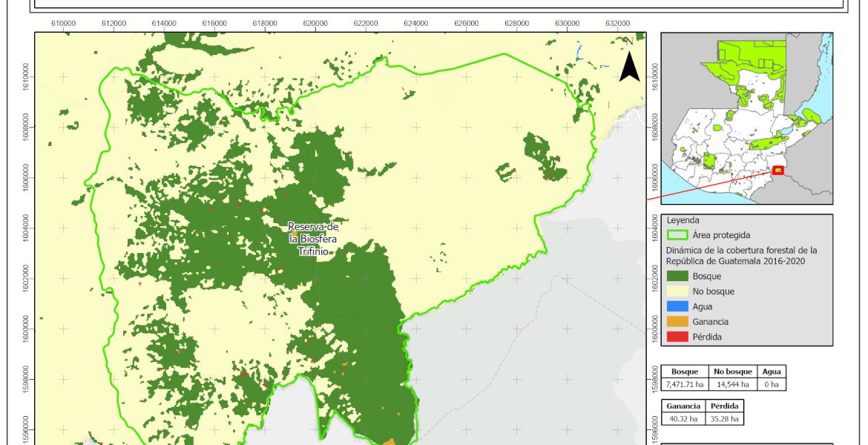This screenshot has height=445, width=868.
Task: Click the red locator rectangle in inset map
Action: pyautogui.click(x=777, y=171)
